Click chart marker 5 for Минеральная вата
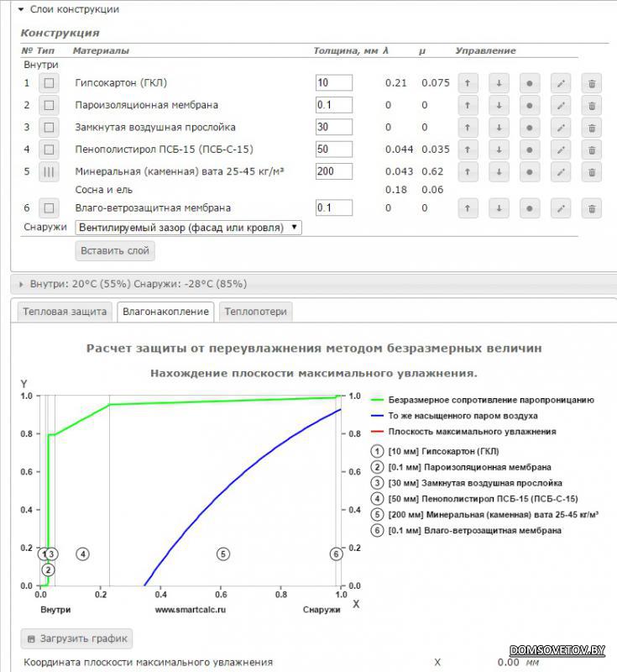Screen dimensions: 617x672 pos(223,554)
